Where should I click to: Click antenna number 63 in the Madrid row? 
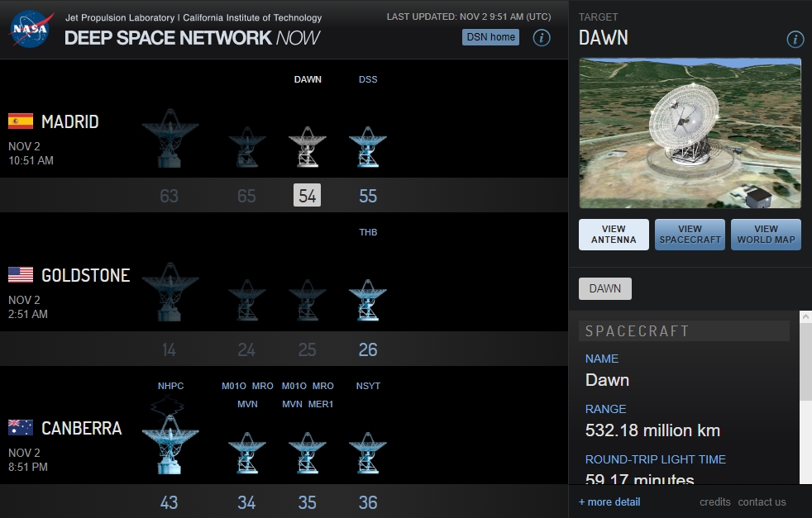tap(169, 196)
